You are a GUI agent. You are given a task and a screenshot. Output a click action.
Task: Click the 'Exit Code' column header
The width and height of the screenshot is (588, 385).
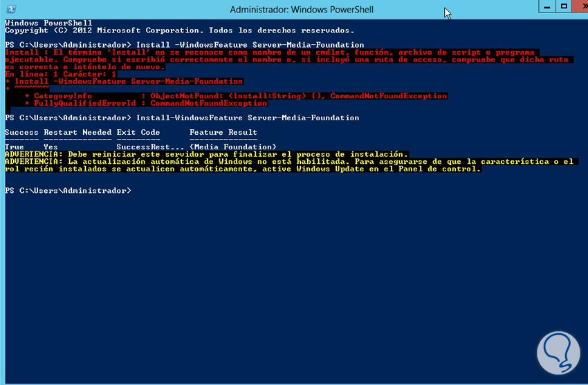(138, 133)
